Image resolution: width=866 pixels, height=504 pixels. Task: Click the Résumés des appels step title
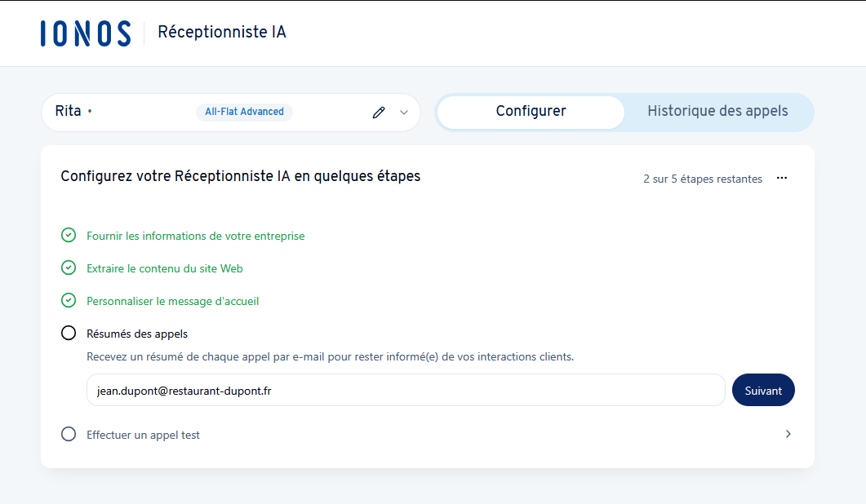click(x=137, y=334)
